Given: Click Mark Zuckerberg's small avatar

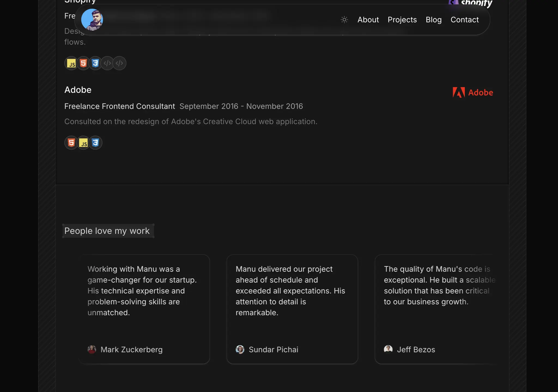Looking at the screenshot, I should (x=92, y=349).
